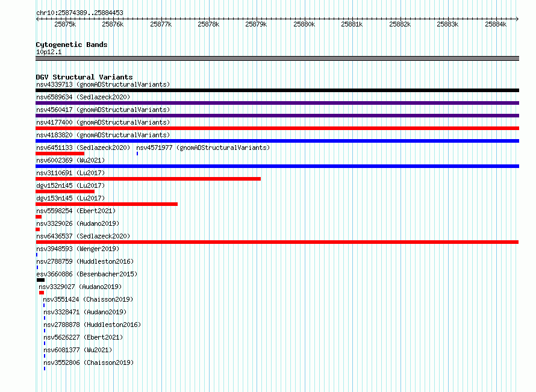Click the nsv2788759 (Huddleston2016) label
Screen dimensions: 536x392
(85, 261)
